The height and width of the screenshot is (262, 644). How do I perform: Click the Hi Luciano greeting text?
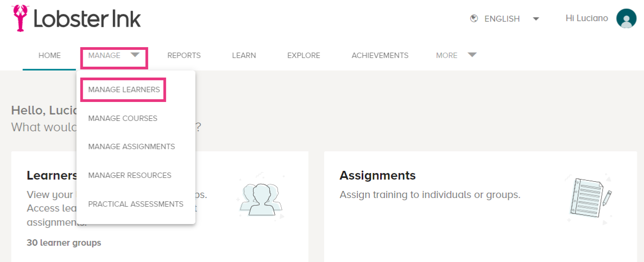[587, 18]
